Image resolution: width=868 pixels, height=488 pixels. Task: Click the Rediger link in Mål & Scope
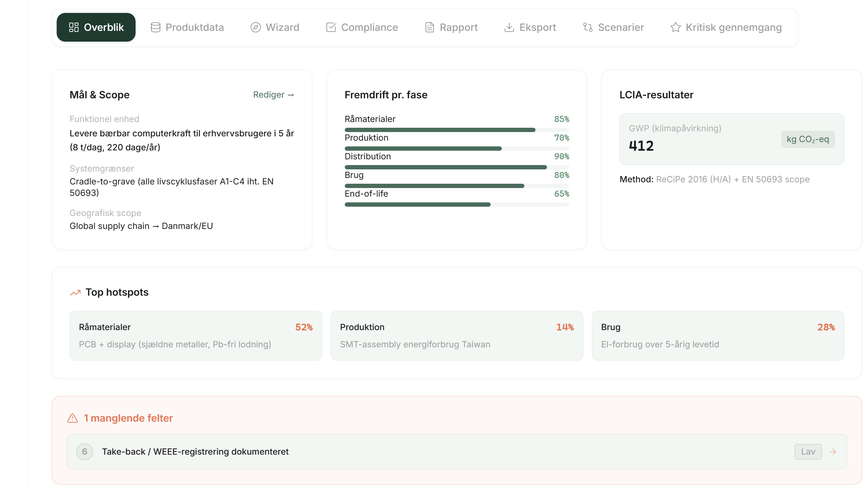[x=274, y=95]
